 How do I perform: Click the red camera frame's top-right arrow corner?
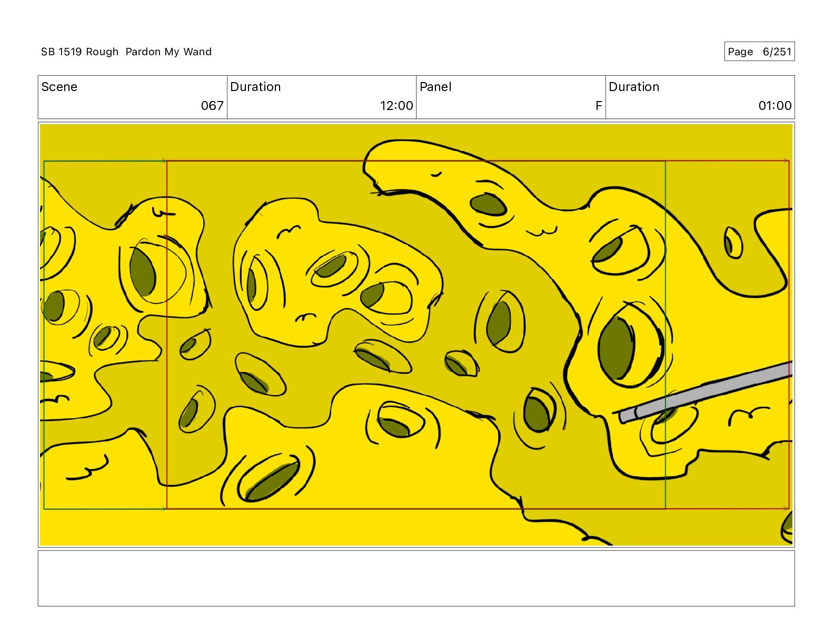pos(787,161)
